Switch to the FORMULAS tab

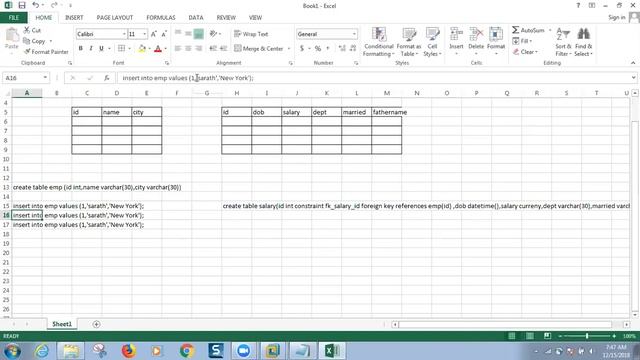(x=161, y=18)
